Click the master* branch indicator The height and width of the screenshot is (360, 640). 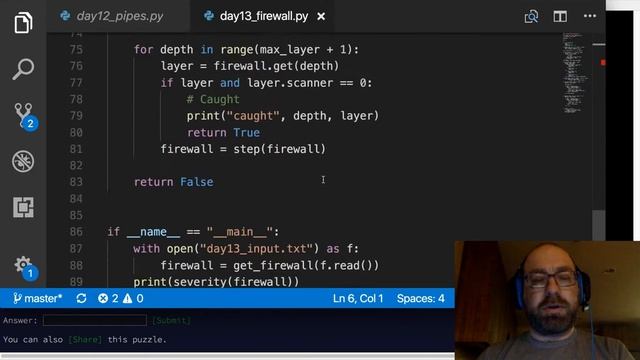[x=37, y=298]
